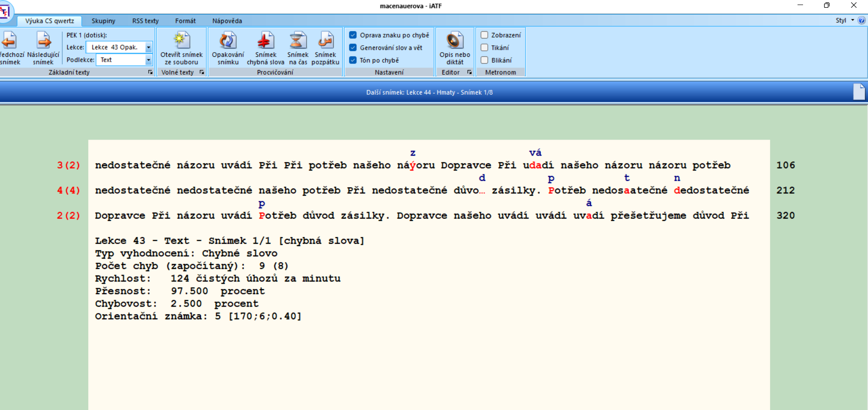
Task: Start Snímek chybná slova exercise
Action: (265, 41)
